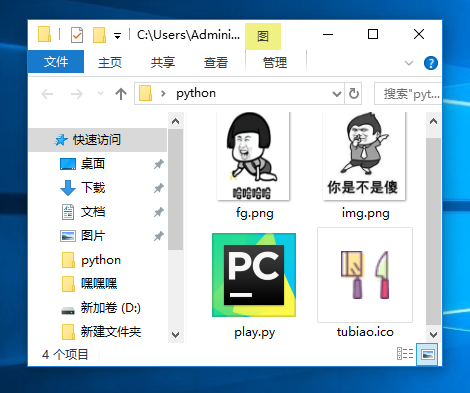The height and width of the screenshot is (393, 470).
Task: Select the img.png thumbnail
Action: (364, 156)
